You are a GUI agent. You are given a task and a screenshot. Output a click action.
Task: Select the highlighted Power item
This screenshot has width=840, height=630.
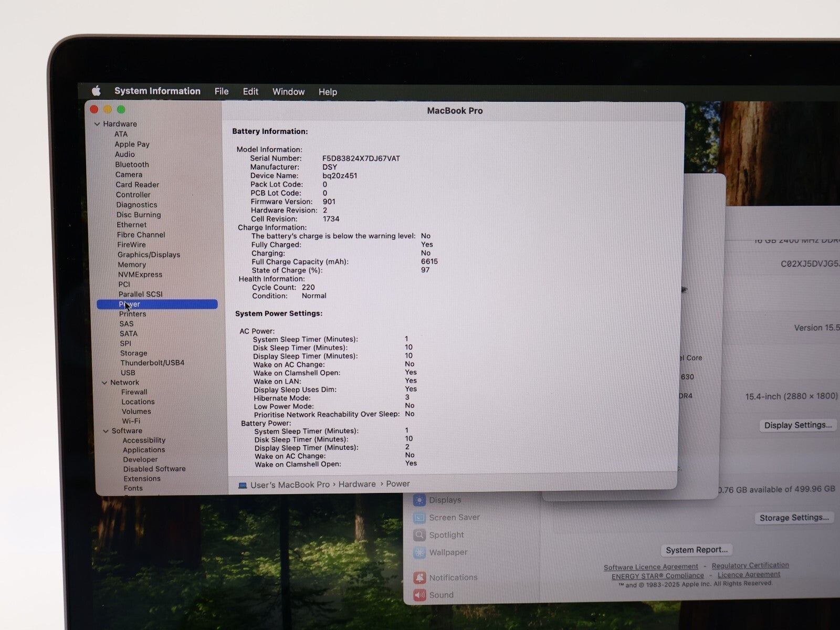pyautogui.click(x=157, y=304)
